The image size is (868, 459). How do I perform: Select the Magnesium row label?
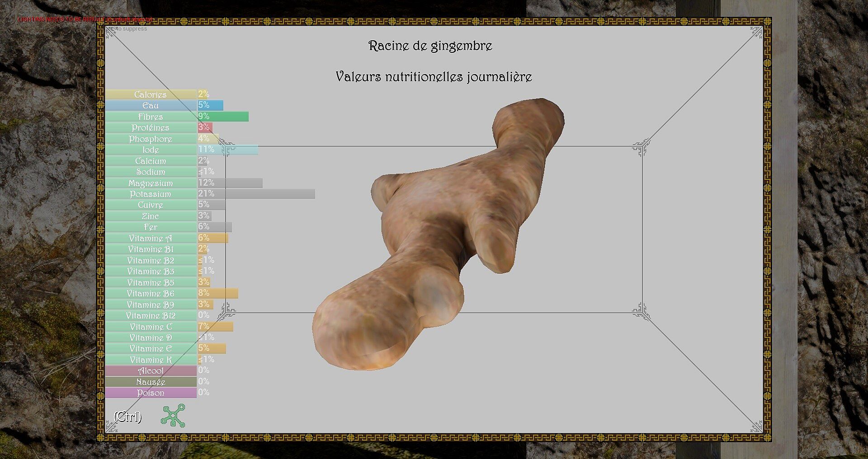click(x=151, y=183)
